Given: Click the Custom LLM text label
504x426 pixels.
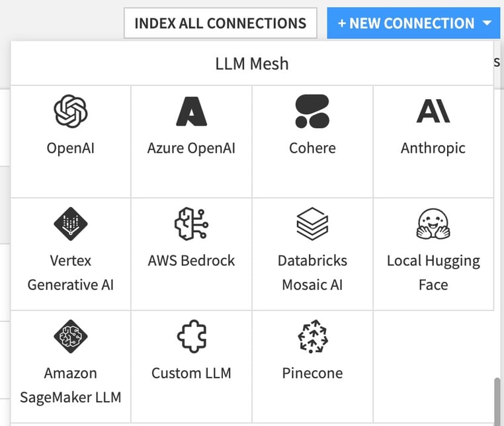Looking at the screenshot, I should tap(191, 373).
